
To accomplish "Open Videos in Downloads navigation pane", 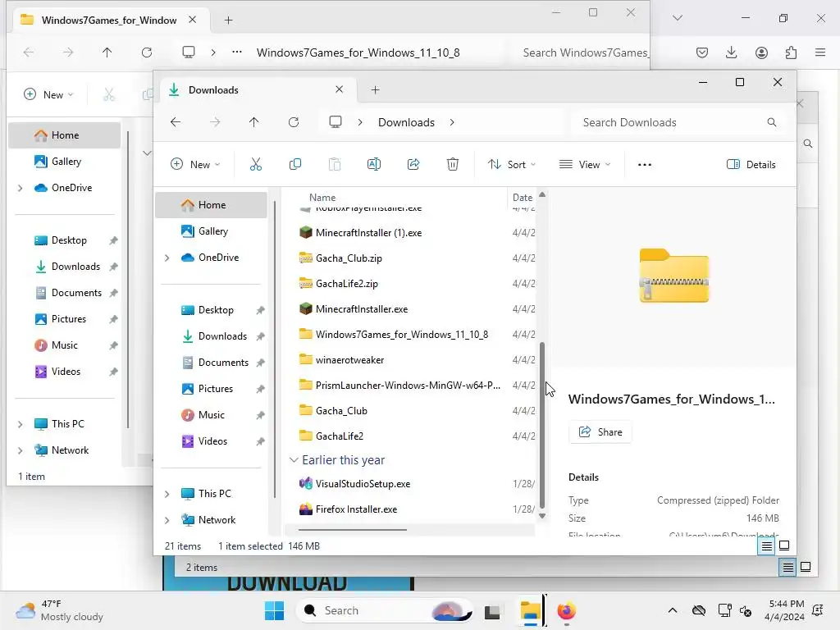I will pos(211,441).
